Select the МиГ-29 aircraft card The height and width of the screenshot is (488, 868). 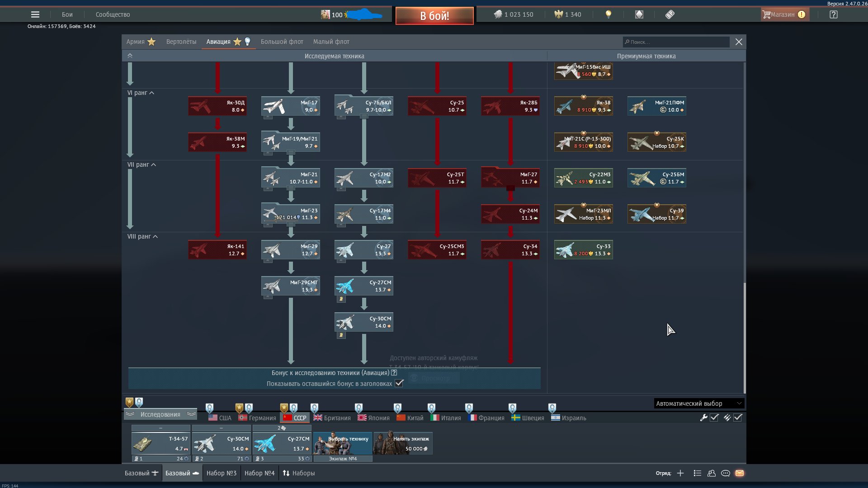pyautogui.click(x=291, y=250)
